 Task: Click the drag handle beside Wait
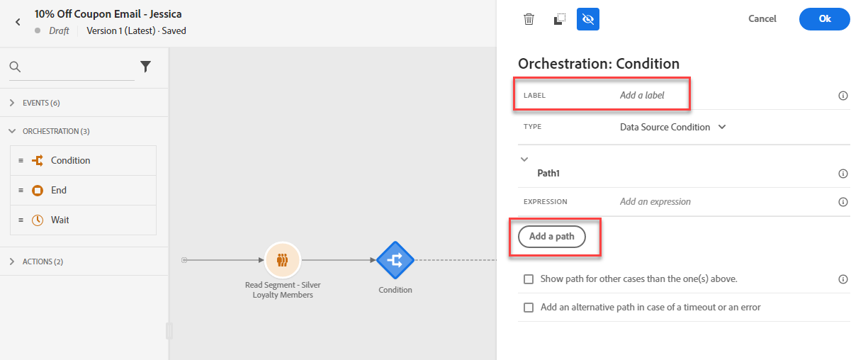tap(21, 220)
